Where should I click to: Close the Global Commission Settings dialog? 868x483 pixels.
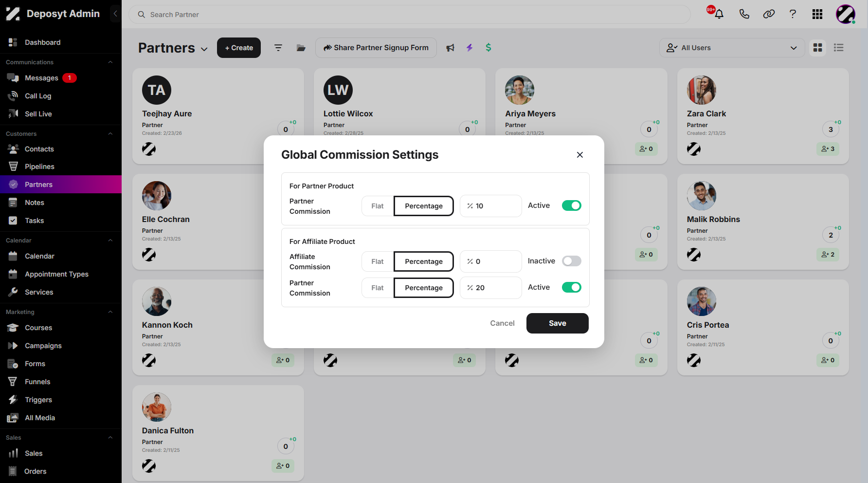click(580, 155)
